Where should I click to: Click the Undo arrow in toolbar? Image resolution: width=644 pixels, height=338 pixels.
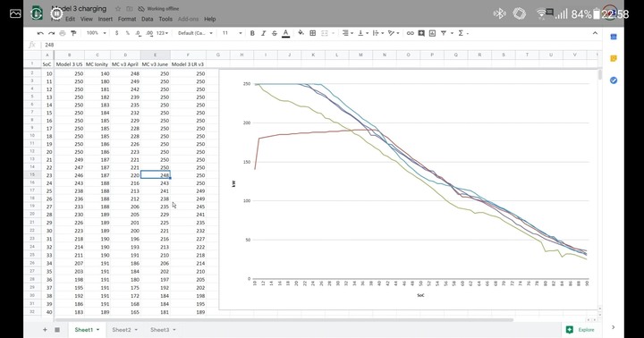coord(40,33)
